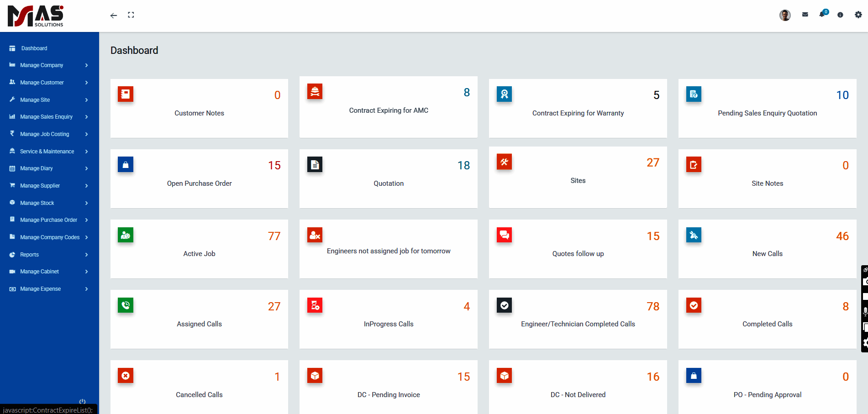Click the DC - Pending Invoice box icon
This screenshot has height=414, width=868.
coord(315,376)
